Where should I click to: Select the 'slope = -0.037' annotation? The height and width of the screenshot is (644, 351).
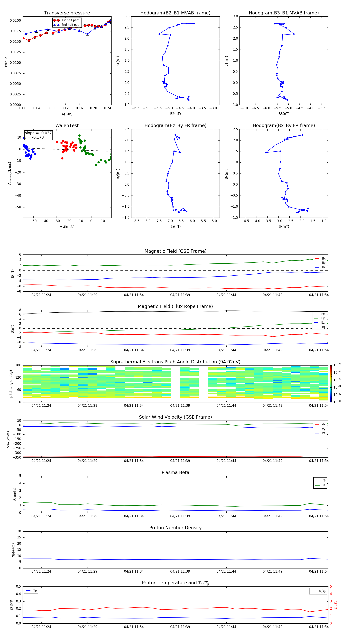tap(38, 133)
